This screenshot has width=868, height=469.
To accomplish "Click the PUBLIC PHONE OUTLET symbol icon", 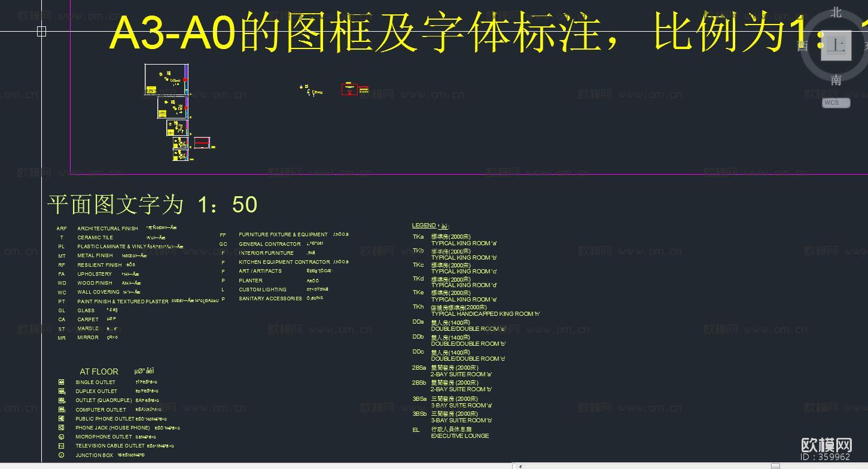I will (62, 418).
